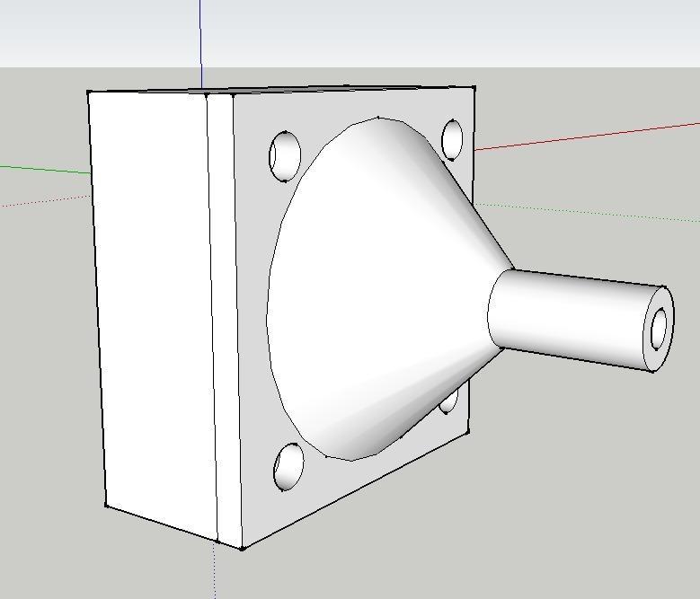The image size is (700, 599).
Task: Select the bottom-left mounting hole on plate
Action: [x=288, y=467]
